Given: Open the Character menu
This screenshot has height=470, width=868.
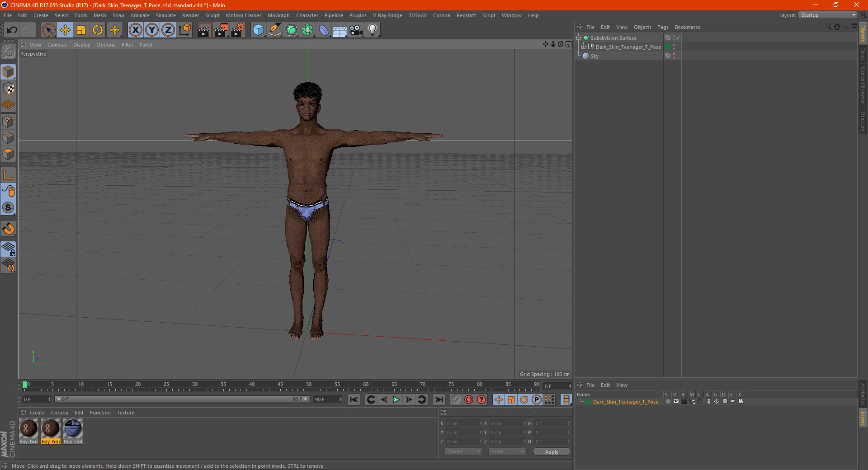Looking at the screenshot, I should pyautogui.click(x=307, y=15).
